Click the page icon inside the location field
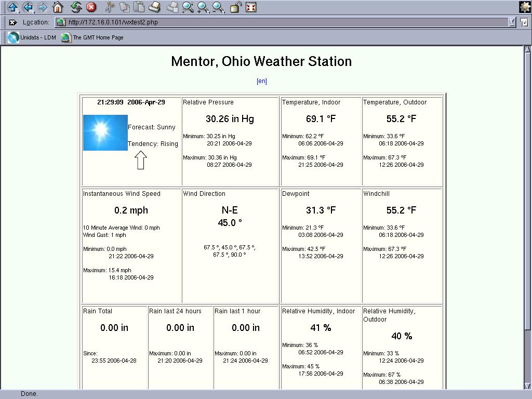The height and width of the screenshot is (399, 532). coord(61,22)
